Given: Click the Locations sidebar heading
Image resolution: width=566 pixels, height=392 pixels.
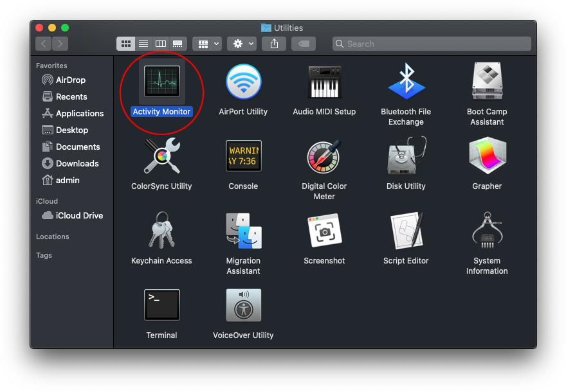Looking at the screenshot, I should [x=53, y=236].
